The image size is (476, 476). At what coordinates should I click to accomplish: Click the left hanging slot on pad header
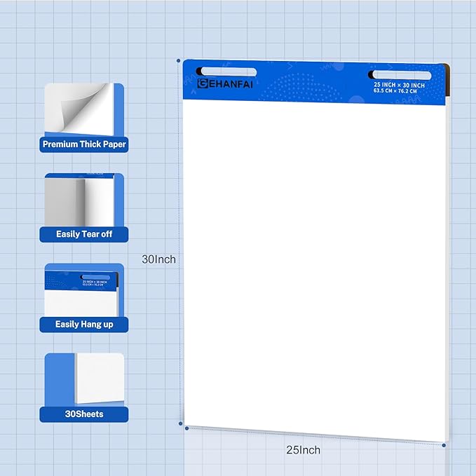point(226,72)
